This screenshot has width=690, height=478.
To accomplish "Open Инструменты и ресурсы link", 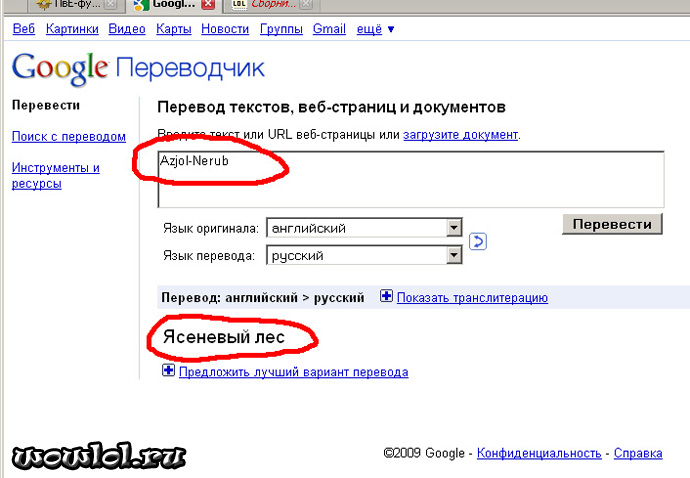I will coord(55,175).
